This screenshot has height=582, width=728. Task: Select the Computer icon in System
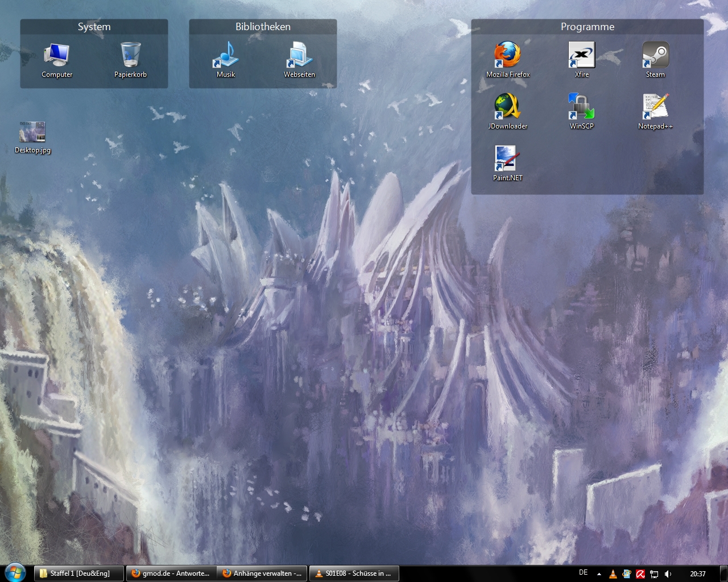[x=57, y=56]
